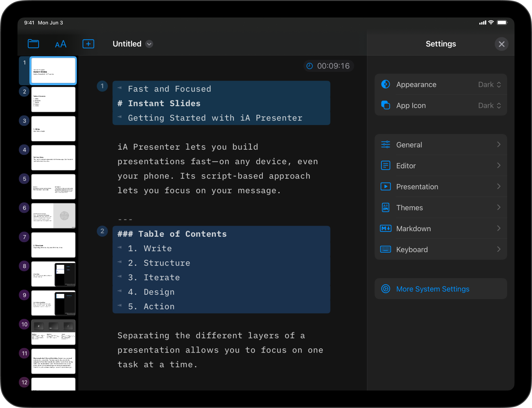
Task: Open Editor settings
Action: coord(441,166)
